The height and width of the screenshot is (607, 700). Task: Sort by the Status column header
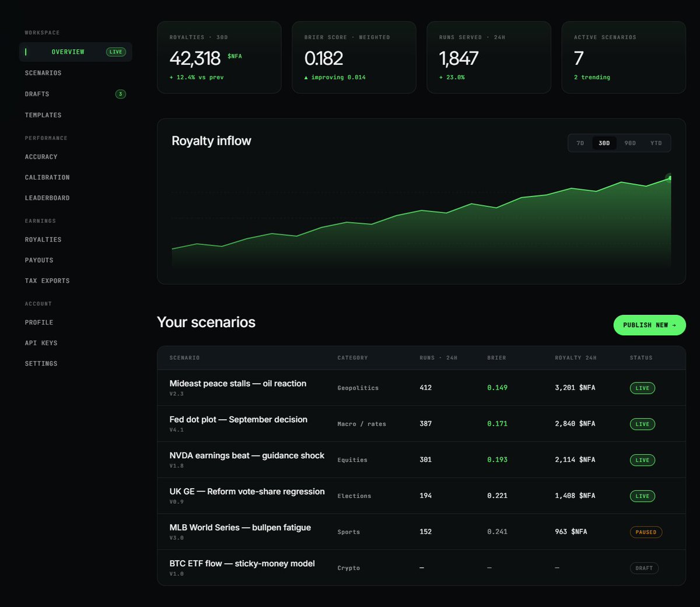click(641, 358)
